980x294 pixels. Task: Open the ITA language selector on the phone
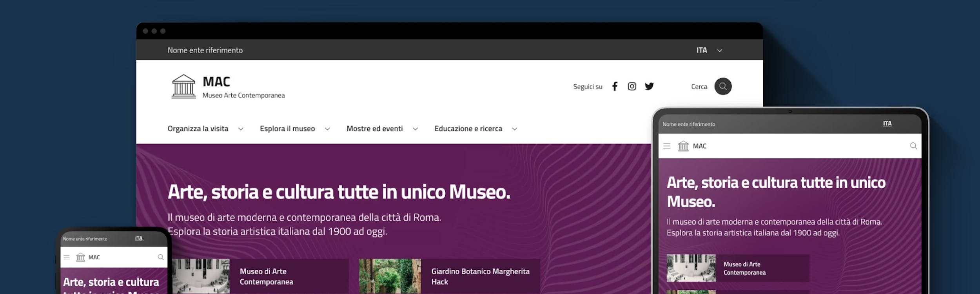[139, 238]
